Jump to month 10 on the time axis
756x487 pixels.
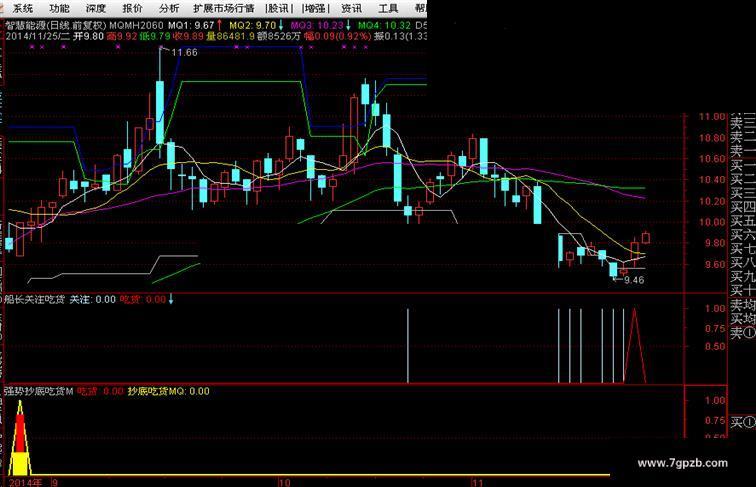(284, 483)
